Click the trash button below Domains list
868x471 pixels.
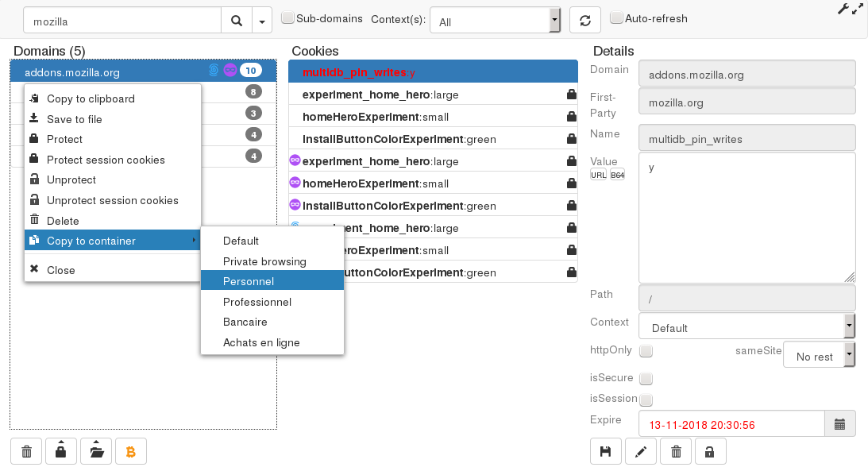pyautogui.click(x=26, y=452)
